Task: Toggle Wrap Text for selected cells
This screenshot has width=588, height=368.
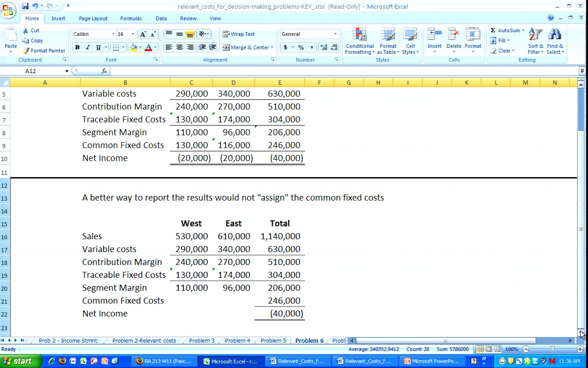Action: click(x=238, y=34)
